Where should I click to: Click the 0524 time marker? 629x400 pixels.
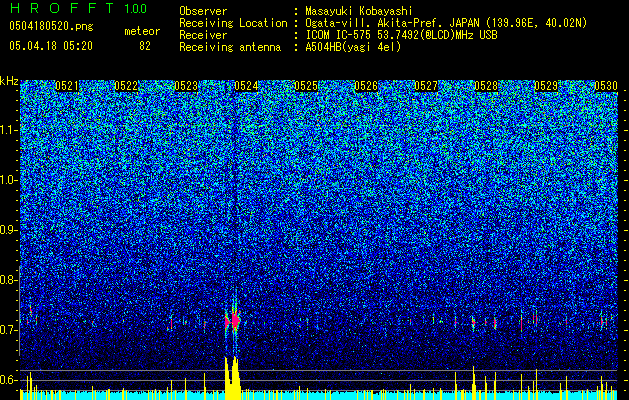(x=246, y=86)
